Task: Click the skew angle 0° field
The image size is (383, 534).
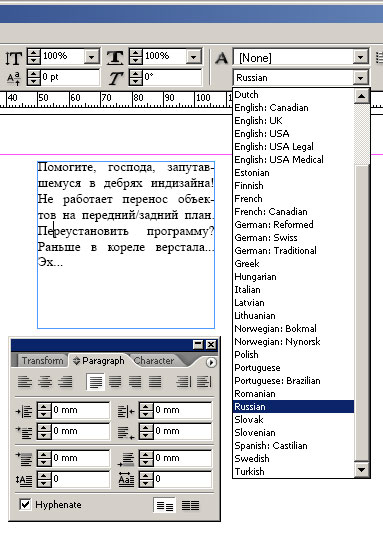Action: [x=172, y=77]
